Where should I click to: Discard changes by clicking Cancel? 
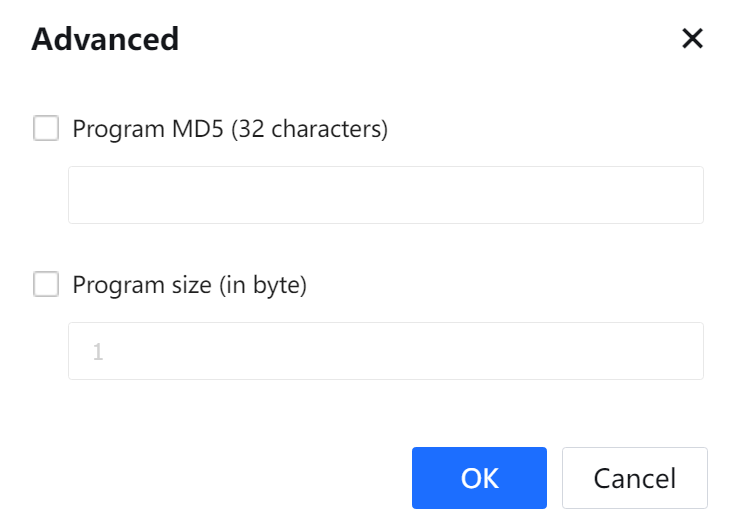click(634, 478)
